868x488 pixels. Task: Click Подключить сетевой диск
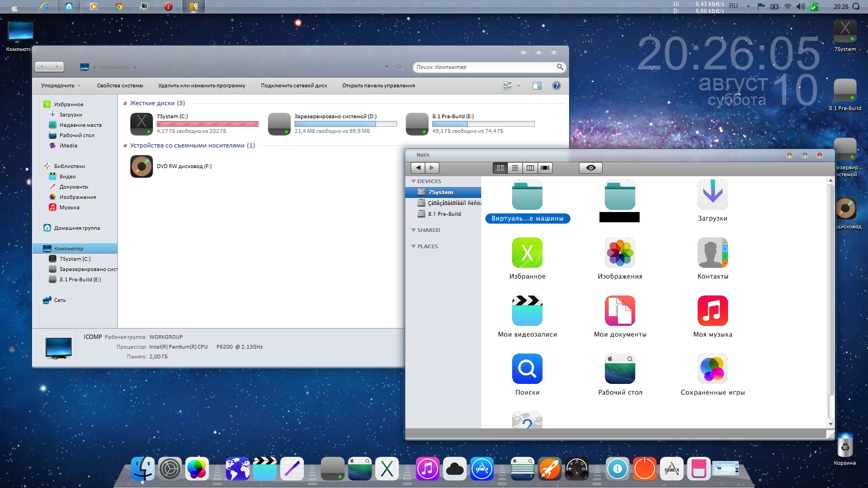pos(294,86)
